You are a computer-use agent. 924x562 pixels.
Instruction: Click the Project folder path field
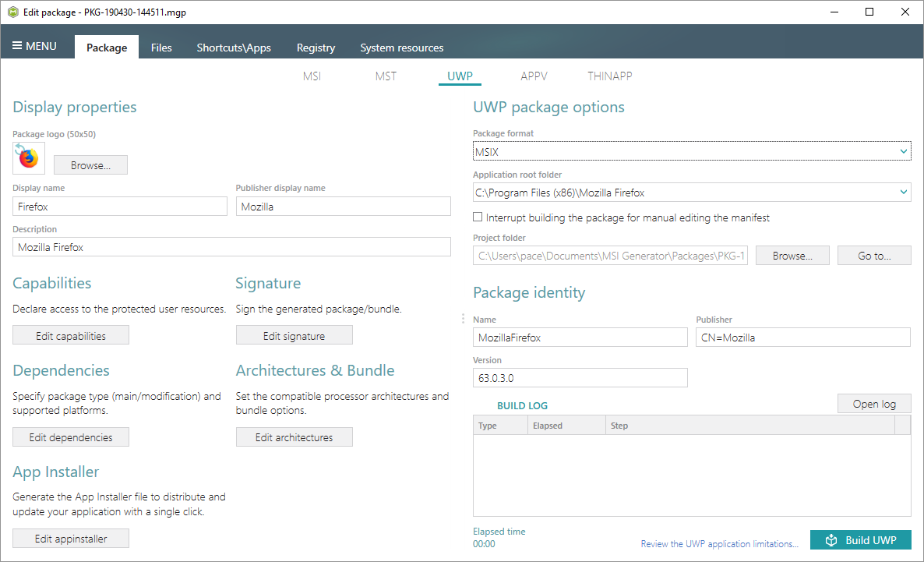click(610, 256)
